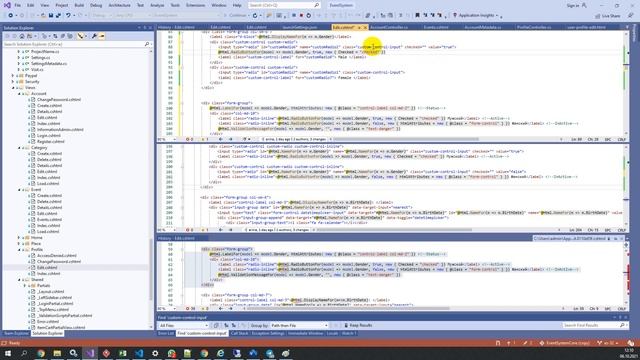
Task: Expand the Place folder
Action: 19,244
